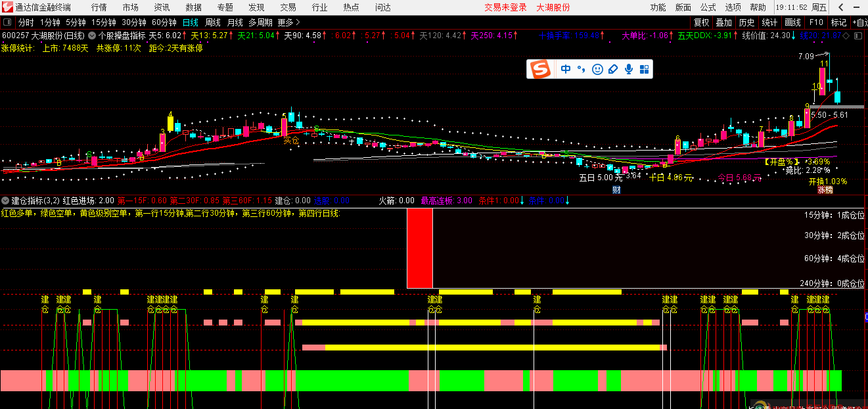Screen dimensions: 868x409
Task: Open the 数据 menu
Action: (193, 7)
